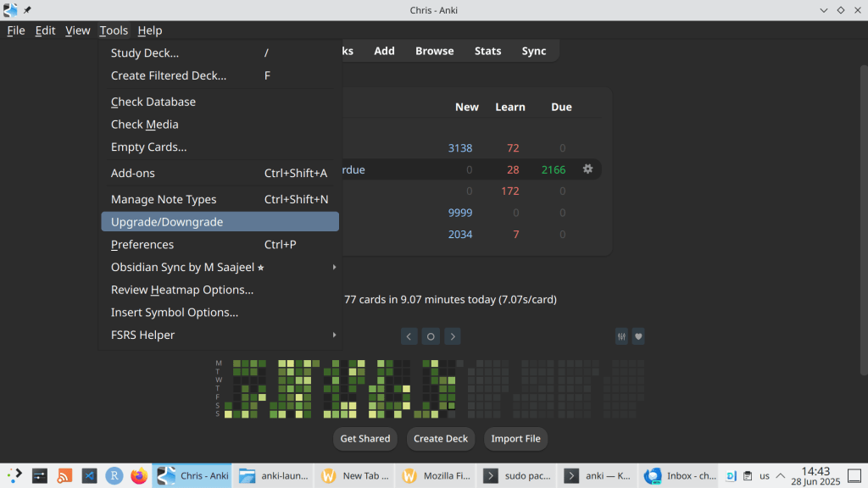The height and width of the screenshot is (488, 868).
Task: Open Firefox from the taskbar
Action: 138,476
